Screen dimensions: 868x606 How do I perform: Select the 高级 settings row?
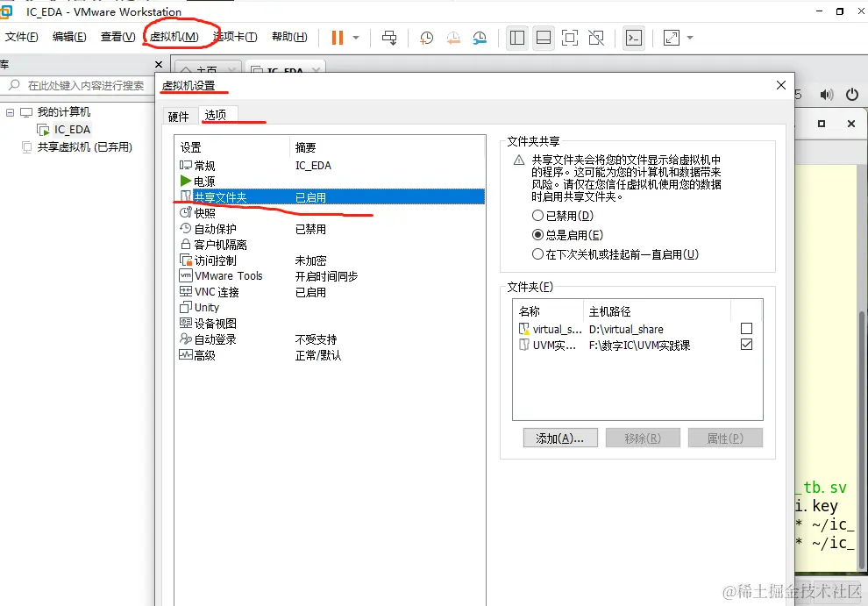[x=330, y=355]
